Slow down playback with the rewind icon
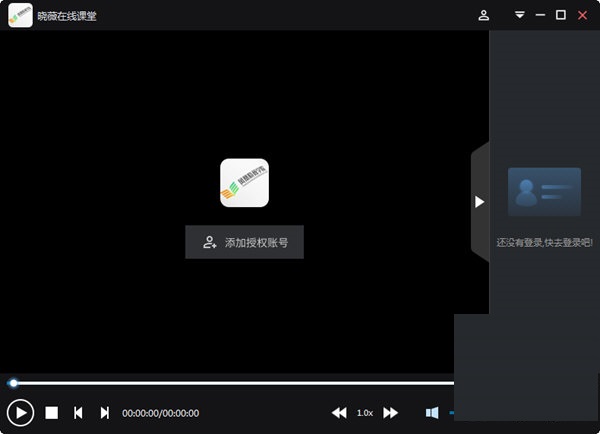Screen dimensions: 600x434 [339, 412]
